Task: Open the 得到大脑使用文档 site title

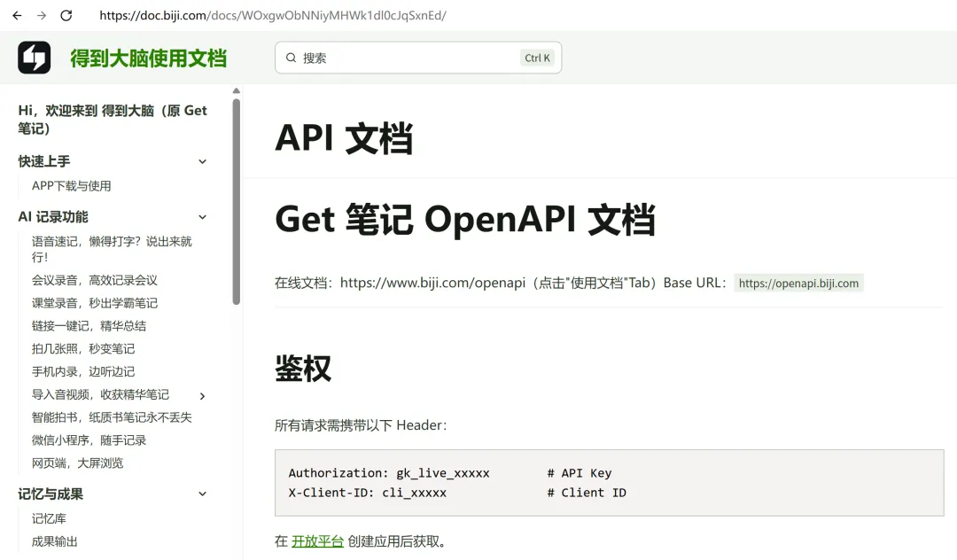Action: click(148, 58)
